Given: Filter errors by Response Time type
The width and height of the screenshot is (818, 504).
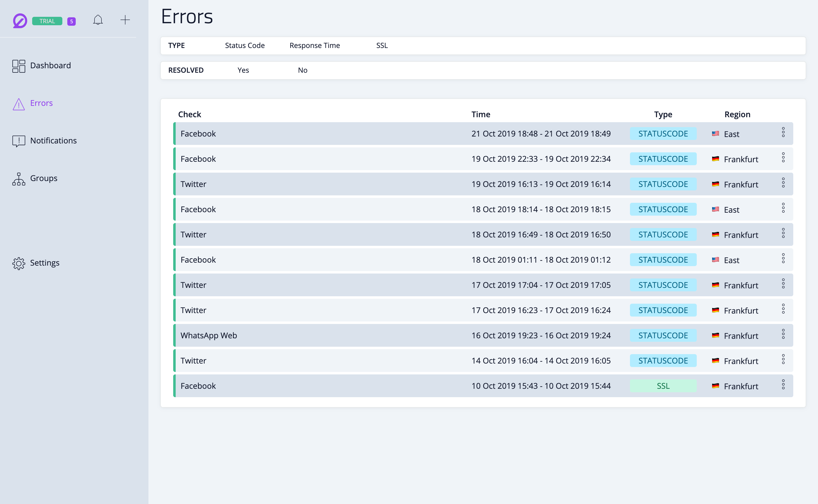Looking at the screenshot, I should click(314, 46).
